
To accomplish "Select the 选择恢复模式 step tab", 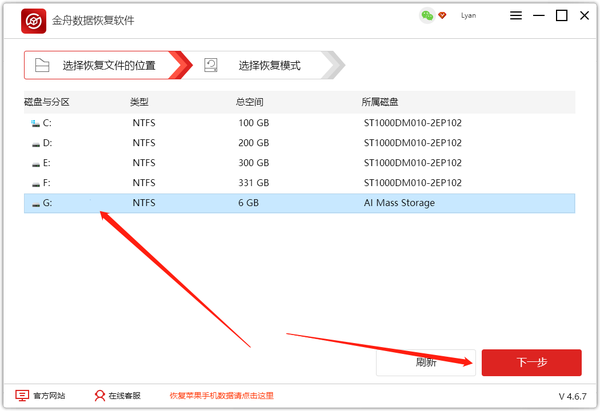I will tap(264, 65).
